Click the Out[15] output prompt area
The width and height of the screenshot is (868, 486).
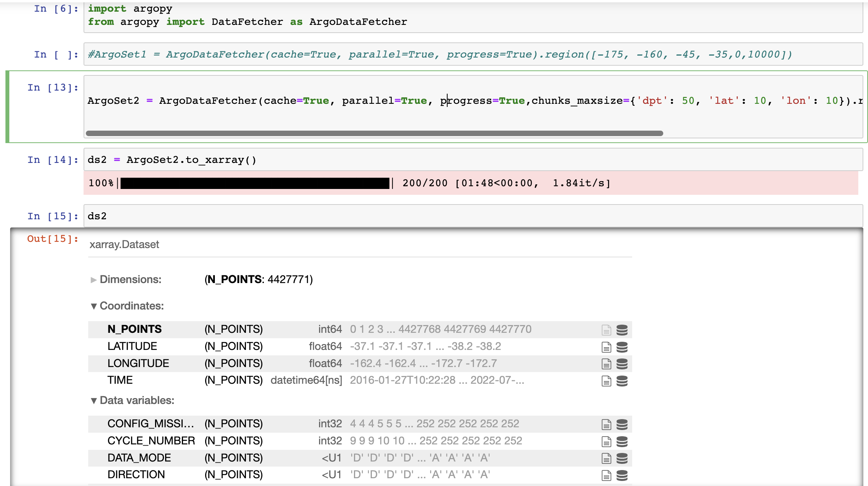click(x=52, y=239)
